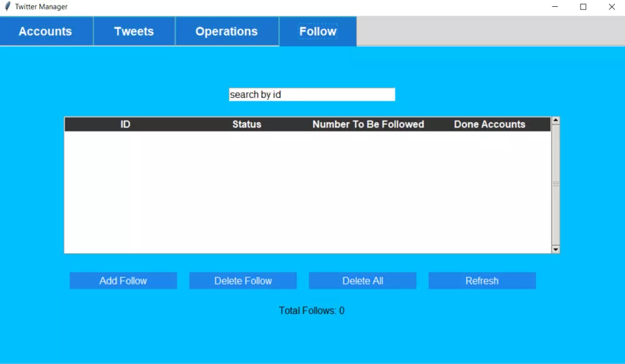Viewport: 625px width, 364px height.
Task: Click the table scrollbar up arrow
Action: pyautogui.click(x=556, y=121)
